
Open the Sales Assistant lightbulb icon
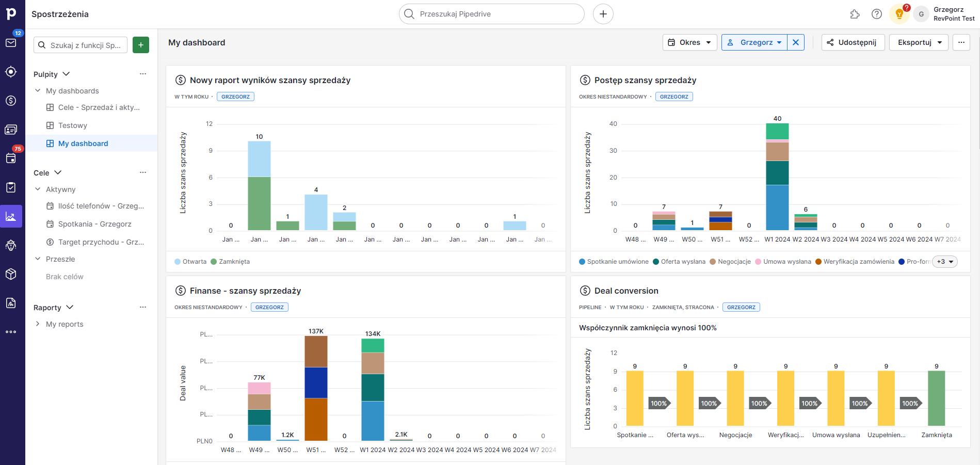tap(899, 14)
